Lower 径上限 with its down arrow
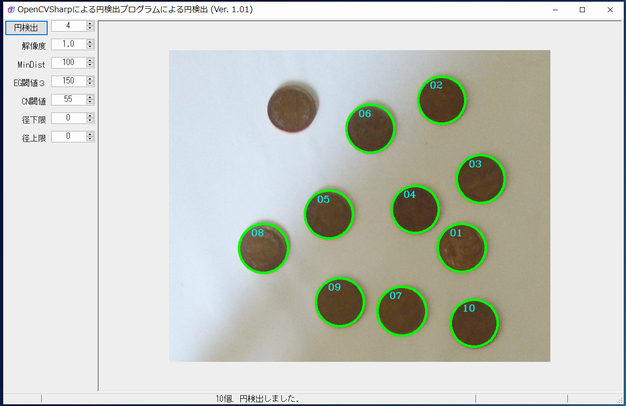The image size is (626, 406). coord(90,139)
